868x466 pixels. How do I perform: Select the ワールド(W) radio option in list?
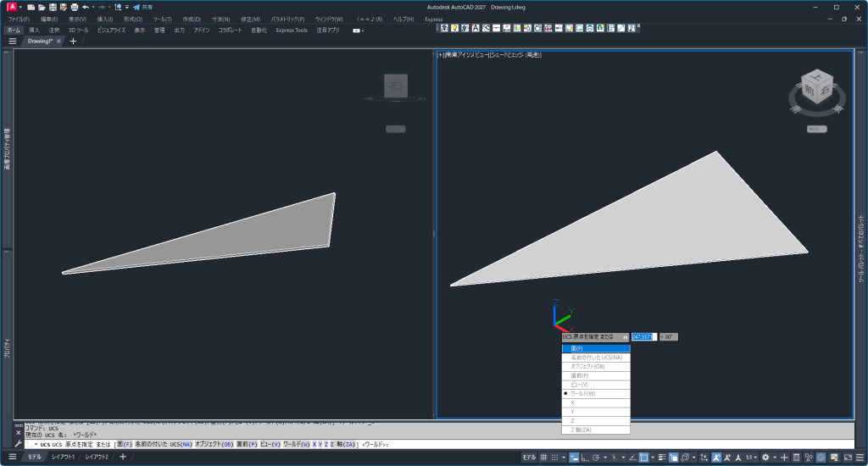click(x=595, y=394)
